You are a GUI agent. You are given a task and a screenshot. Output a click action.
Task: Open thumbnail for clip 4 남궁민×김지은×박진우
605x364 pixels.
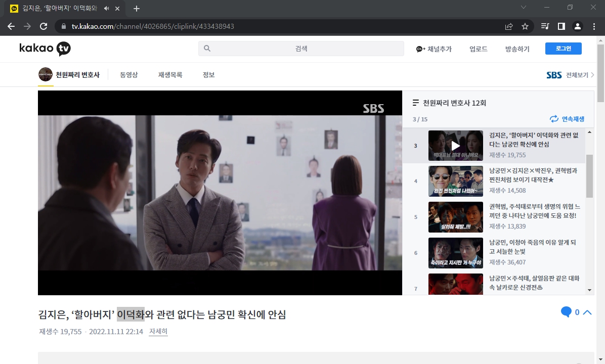pos(456,181)
